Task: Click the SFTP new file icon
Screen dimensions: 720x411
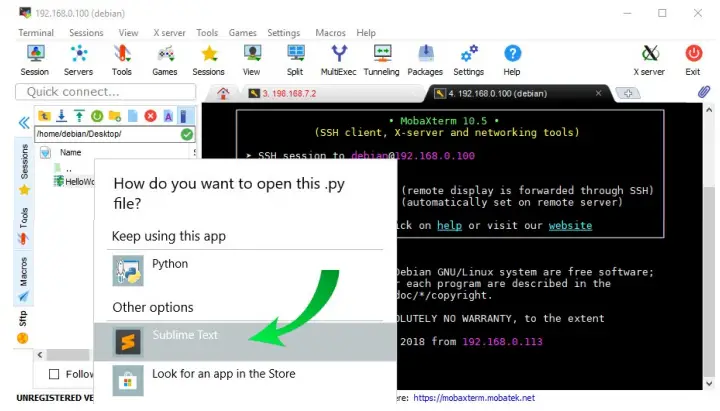Action: pos(133,116)
